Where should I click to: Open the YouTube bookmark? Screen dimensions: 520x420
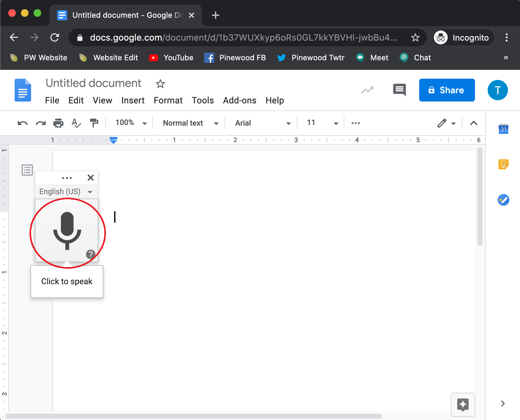[171, 58]
